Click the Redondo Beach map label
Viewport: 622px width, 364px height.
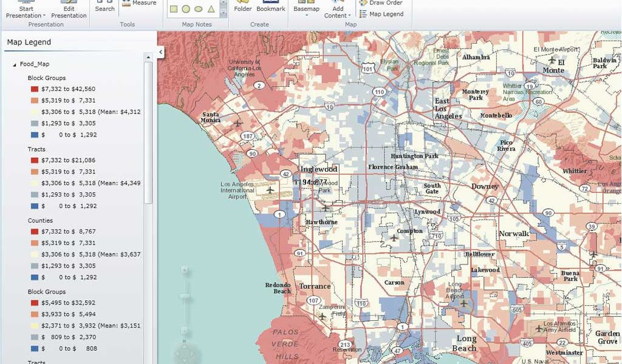(278, 288)
